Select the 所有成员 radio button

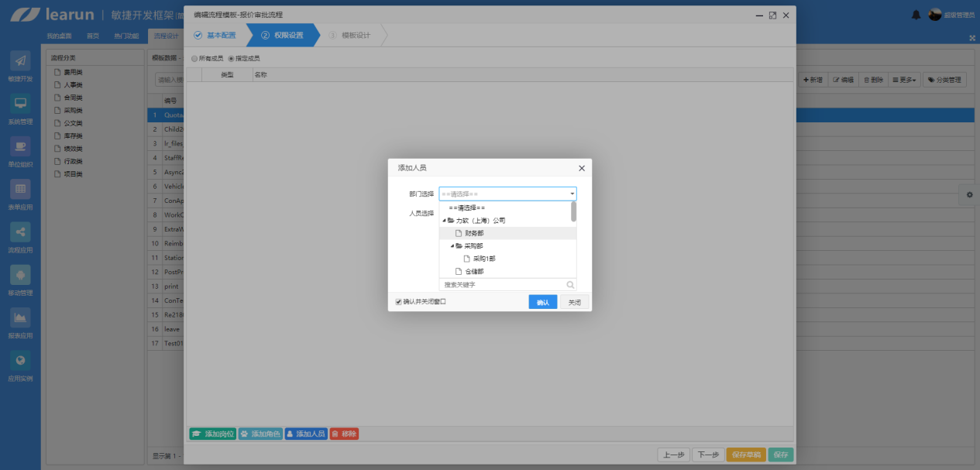pyautogui.click(x=194, y=58)
